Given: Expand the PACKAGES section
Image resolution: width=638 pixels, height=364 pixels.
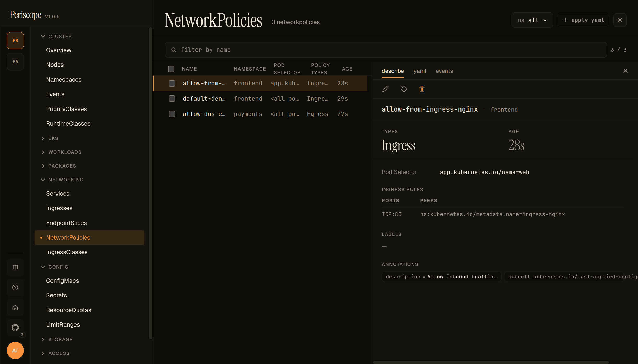Looking at the screenshot, I should [59, 166].
